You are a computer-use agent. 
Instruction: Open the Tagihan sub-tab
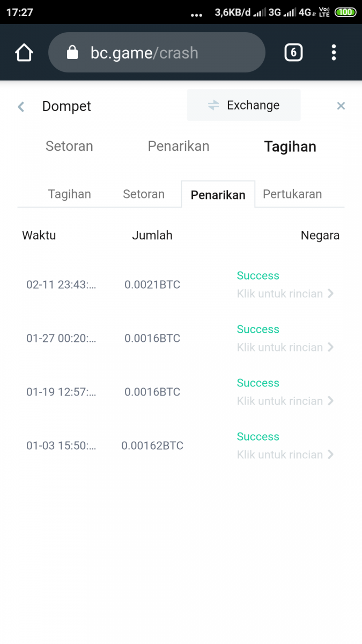[70, 194]
